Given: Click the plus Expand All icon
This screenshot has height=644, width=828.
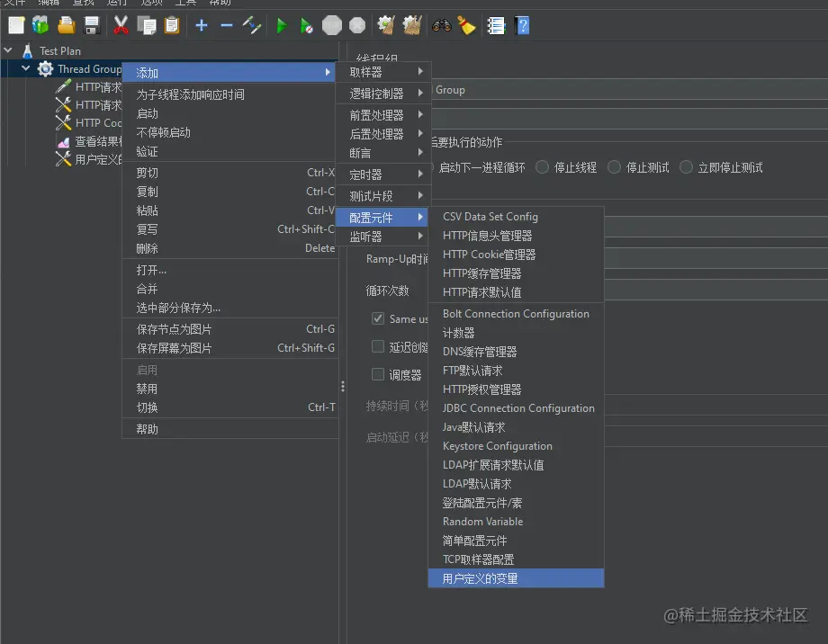Looking at the screenshot, I should [x=202, y=25].
